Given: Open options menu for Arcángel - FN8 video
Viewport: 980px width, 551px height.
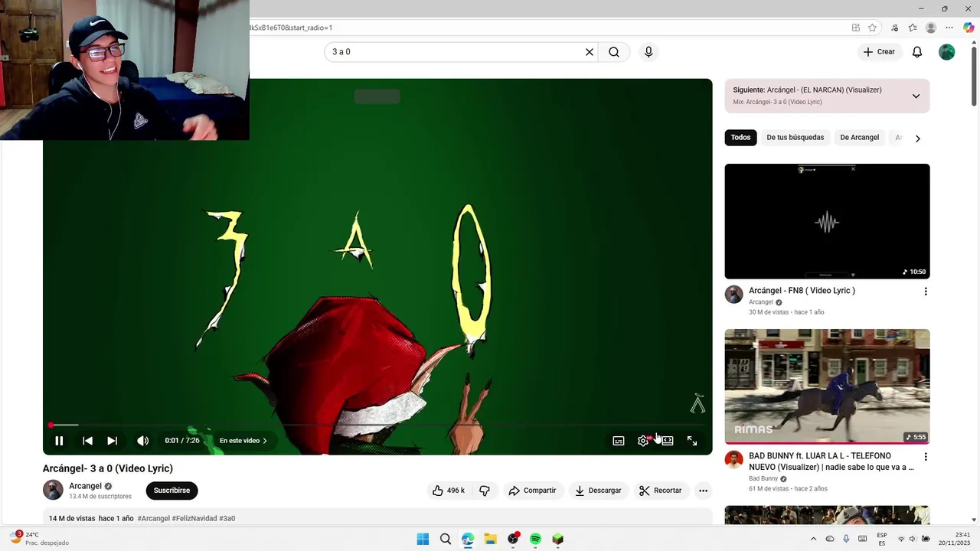Looking at the screenshot, I should click(926, 292).
